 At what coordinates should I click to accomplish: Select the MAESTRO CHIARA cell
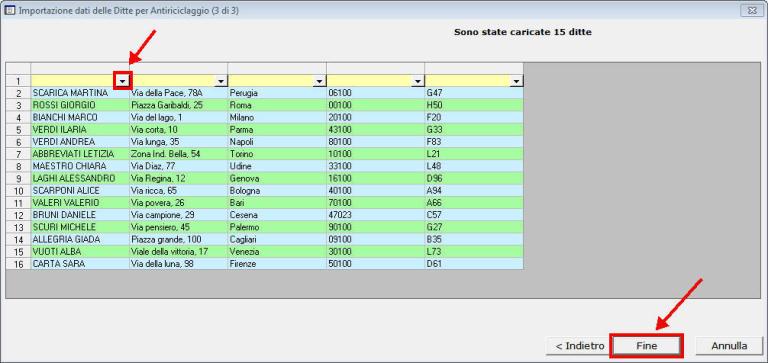[80, 167]
